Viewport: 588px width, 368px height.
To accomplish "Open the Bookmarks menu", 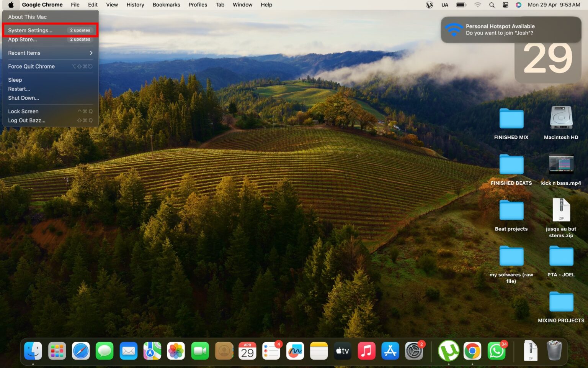I will tap(166, 5).
